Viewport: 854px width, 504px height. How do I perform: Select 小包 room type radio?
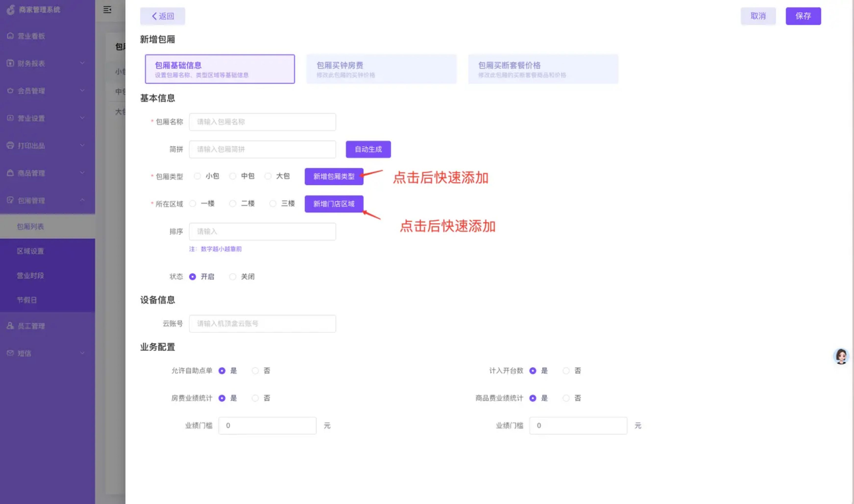197,176
